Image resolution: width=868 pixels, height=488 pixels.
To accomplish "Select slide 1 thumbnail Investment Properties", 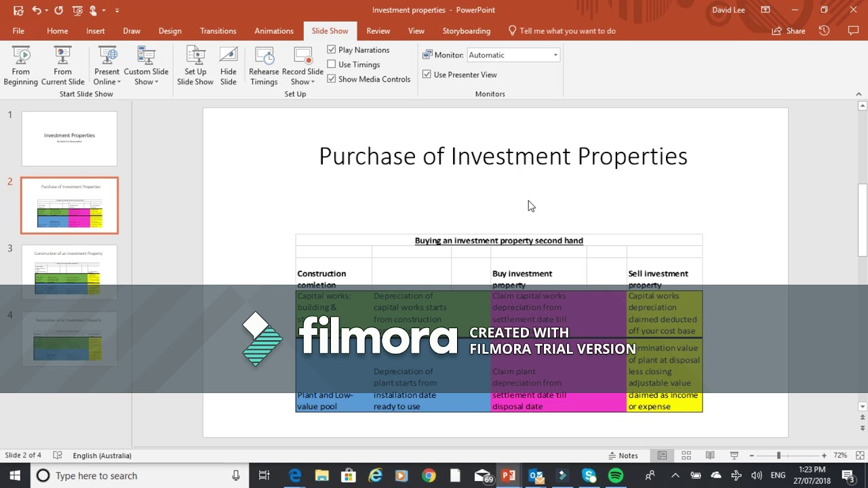I will tap(69, 139).
